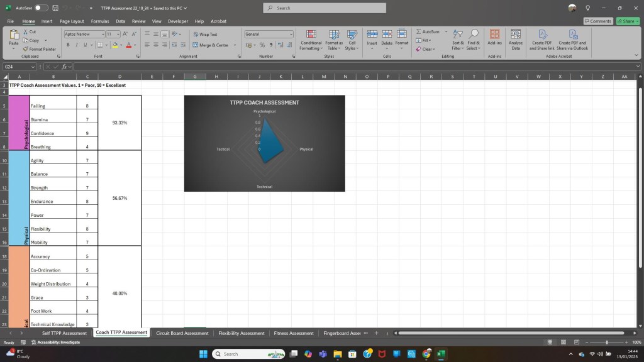Apply bold formatting to the cell
The width and height of the screenshot is (644, 362).
pos(68,45)
